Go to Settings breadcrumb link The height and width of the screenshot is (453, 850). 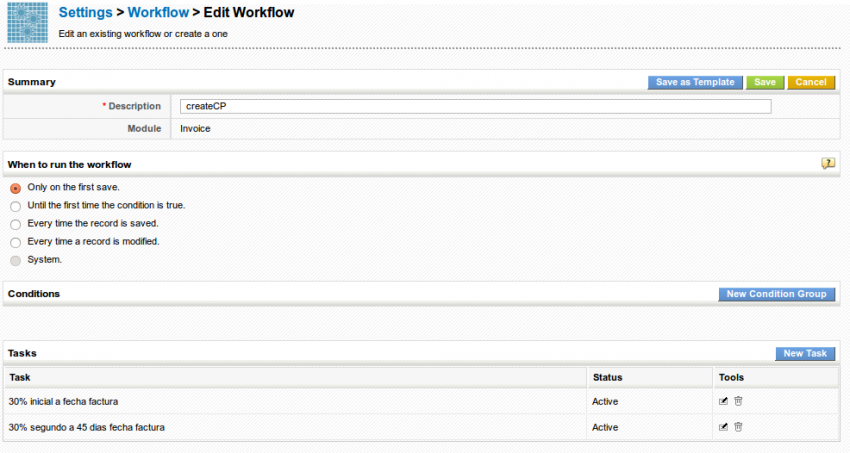[x=85, y=13]
